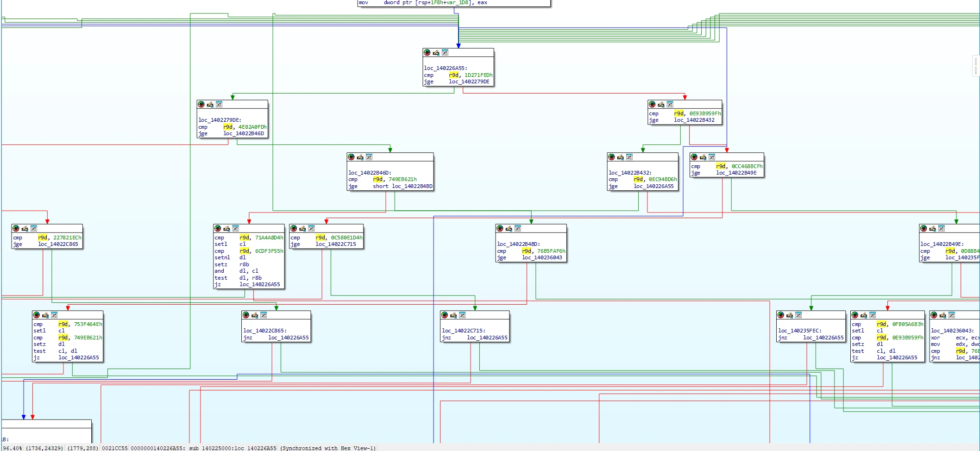Click group nodes icon on loc_14022B46D block
Viewport: 980px width, 451px height.
pyautogui.click(x=369, y=157)
